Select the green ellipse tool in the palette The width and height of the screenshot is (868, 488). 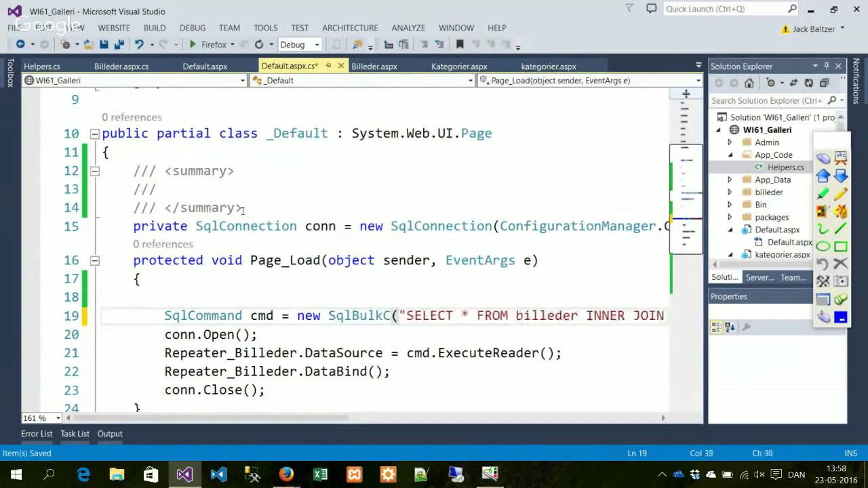[823, 247]
